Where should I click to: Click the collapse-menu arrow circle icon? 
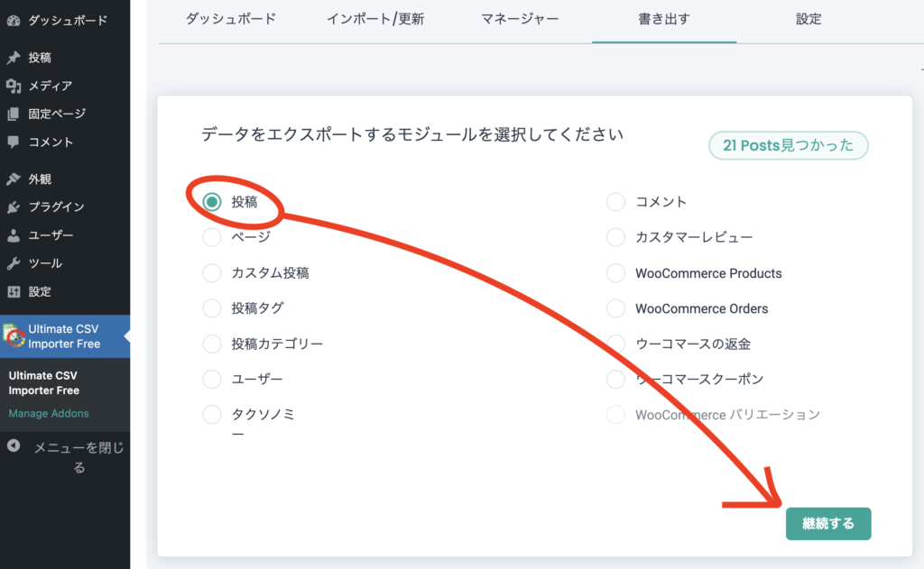click(14, 445)
